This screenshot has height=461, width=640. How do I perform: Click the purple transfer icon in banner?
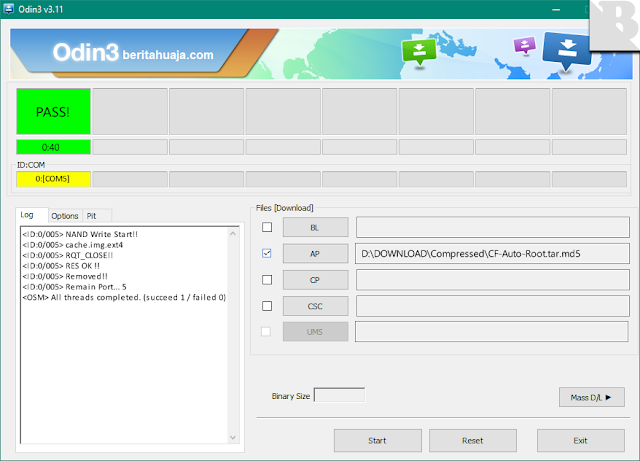pos(524,45)
